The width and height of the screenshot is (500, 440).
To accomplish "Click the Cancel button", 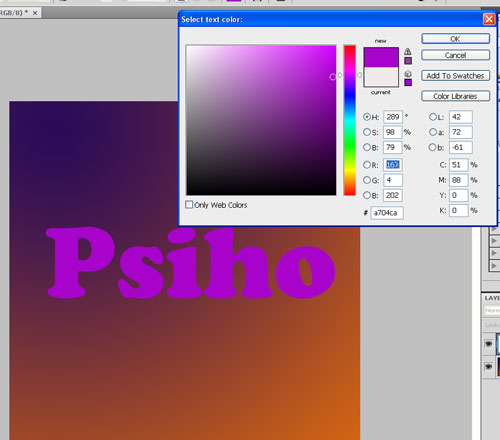I will click(455, 55).
